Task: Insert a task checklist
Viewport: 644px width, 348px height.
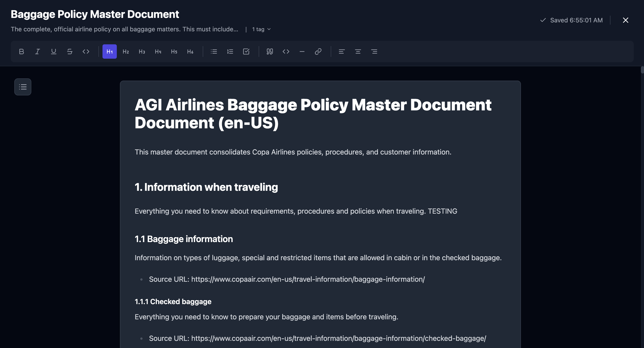Action: (246, 52)
